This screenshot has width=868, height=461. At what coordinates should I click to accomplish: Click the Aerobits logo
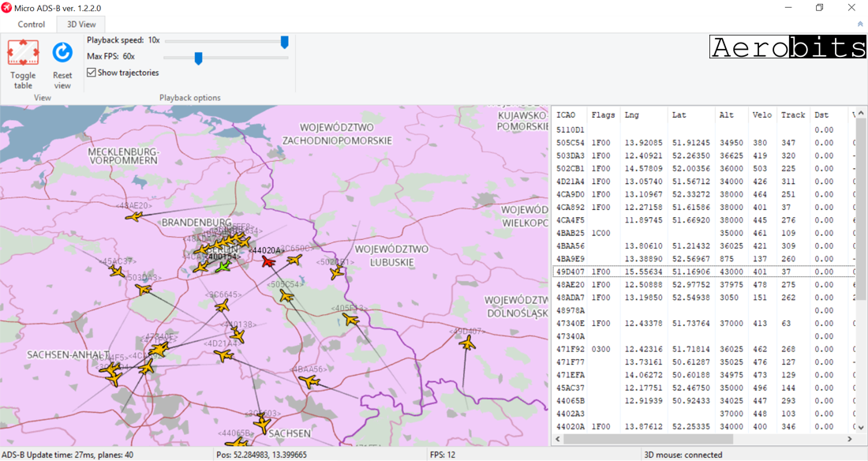[787, 47]
